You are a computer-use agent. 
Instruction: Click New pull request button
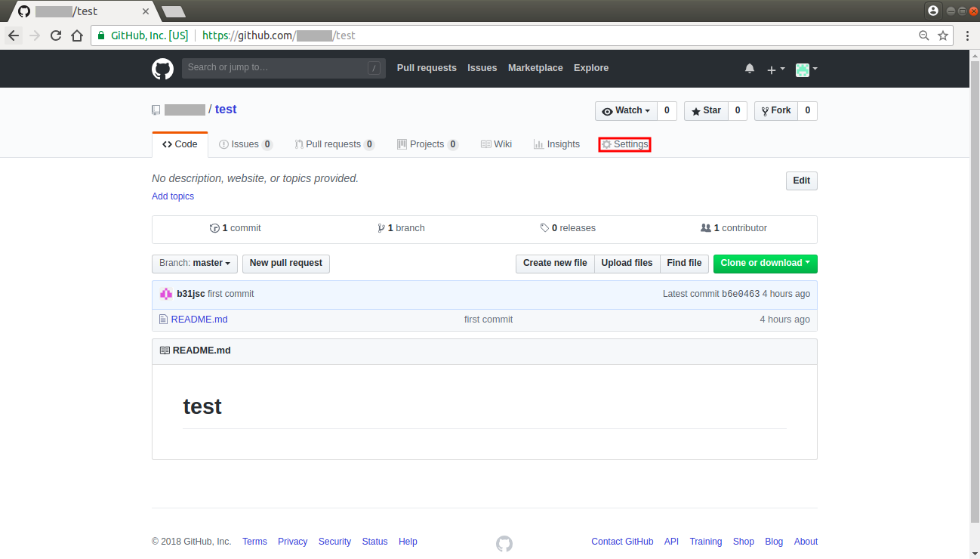[286, 264]
